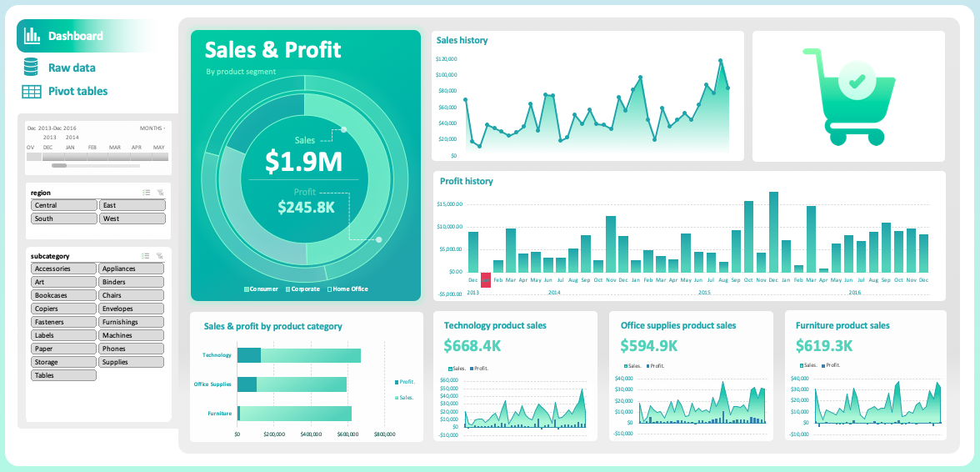This screenshot has height=472, width=980.
Task: Select the Tables subcategory button
Action: (63, 375)
